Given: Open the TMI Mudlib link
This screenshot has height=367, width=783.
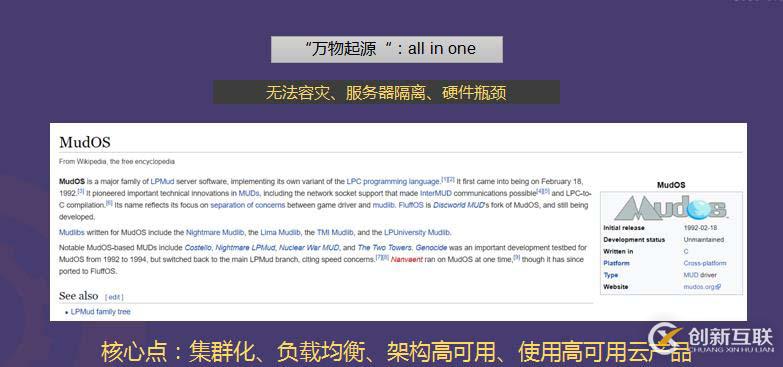Looking at the screenshot, I should coord(335,232).
